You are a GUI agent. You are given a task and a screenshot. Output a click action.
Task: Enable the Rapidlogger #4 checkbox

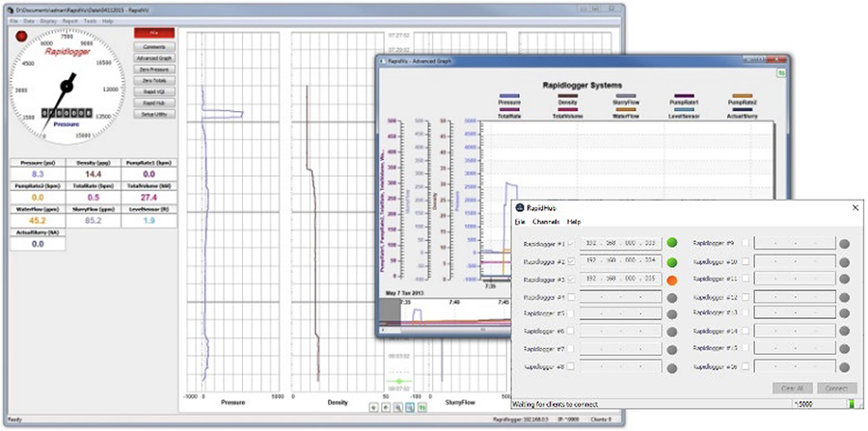(x=571, y=297)
